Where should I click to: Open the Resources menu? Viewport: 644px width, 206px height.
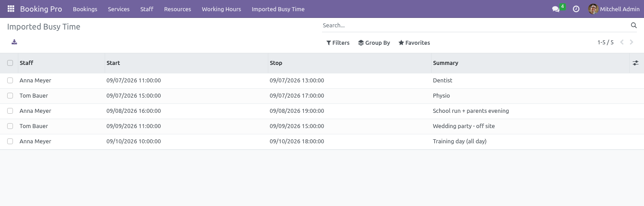click(x=178, y=9)
